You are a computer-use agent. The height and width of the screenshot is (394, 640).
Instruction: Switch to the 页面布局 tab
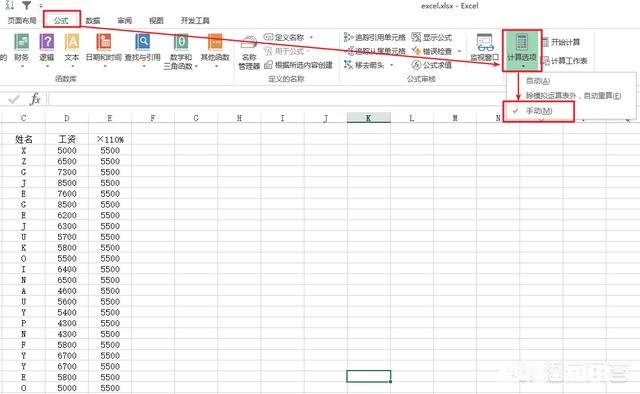[22, 20]
